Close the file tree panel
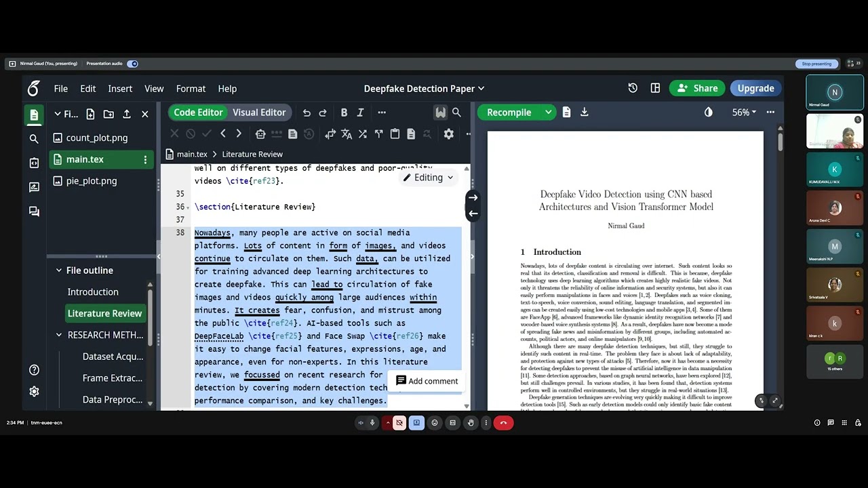This screenshot has height=488, width=868. click(144, 114)
